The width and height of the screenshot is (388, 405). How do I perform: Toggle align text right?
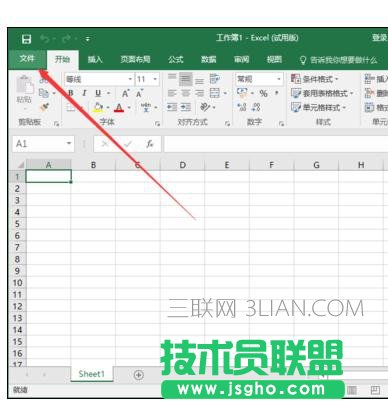199,93
